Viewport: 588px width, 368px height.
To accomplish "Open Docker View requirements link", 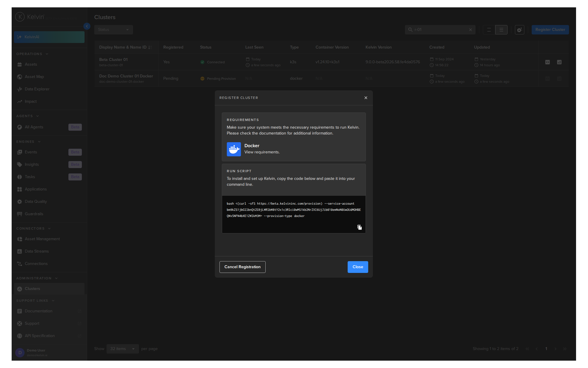I will (262, 152).
